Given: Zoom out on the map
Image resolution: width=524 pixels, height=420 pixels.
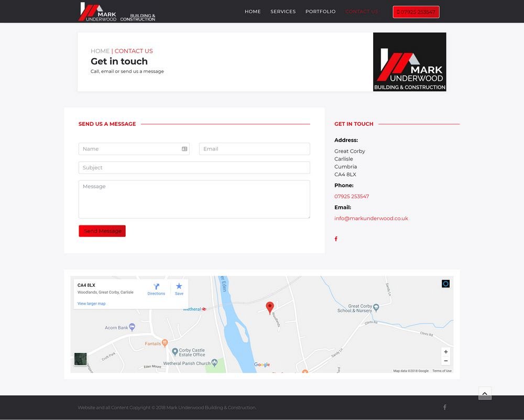Looking at the screenshot, I should point(446,361).
